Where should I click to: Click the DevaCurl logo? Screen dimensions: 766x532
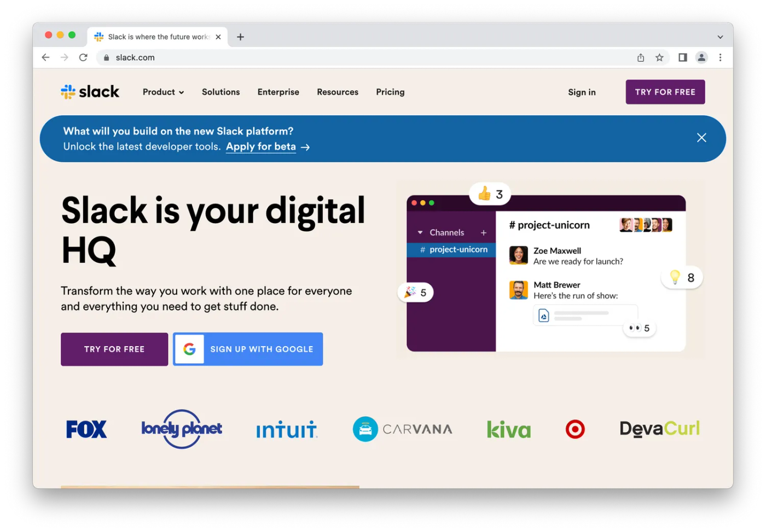tap(659, 429)
